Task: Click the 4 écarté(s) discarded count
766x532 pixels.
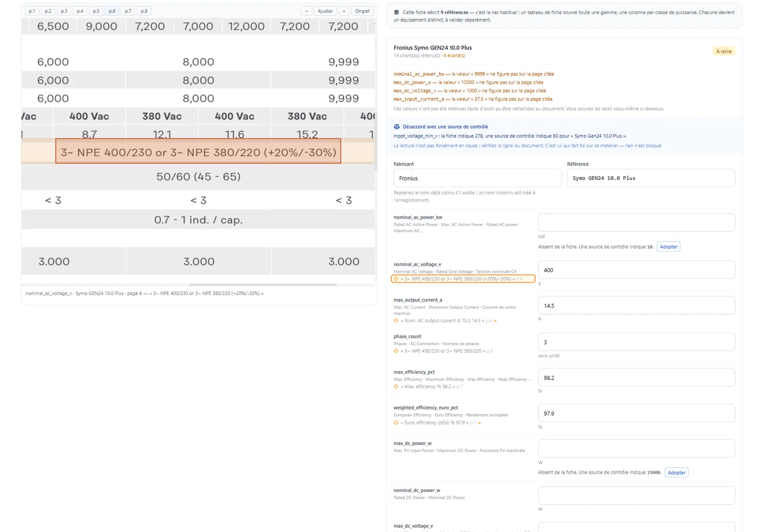Action: tap(454, 56)
